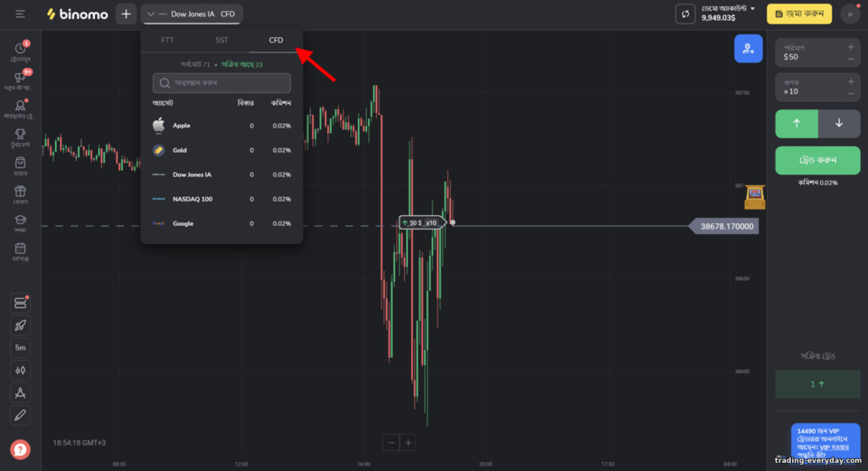Image resolution: width=868 pixels, height=471 pixels.
Task: Select the green up direction arrow
Action: [797, 124]
